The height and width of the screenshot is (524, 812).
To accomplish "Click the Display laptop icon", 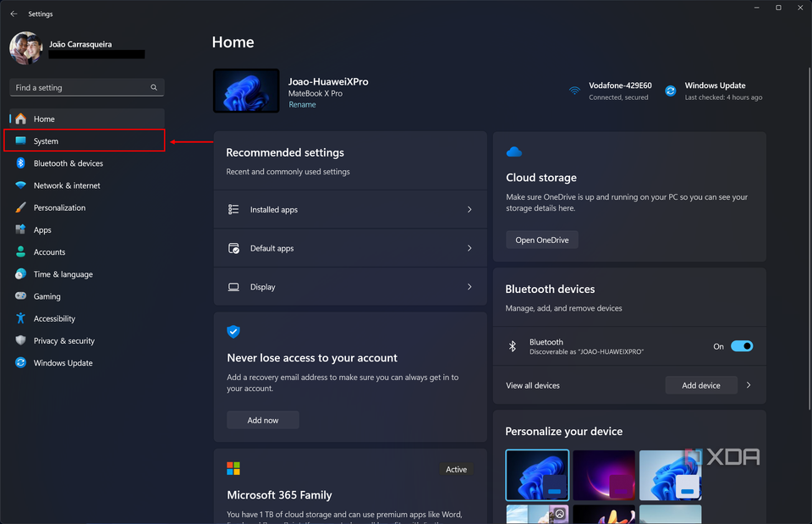I will click(x=233, y=287).
